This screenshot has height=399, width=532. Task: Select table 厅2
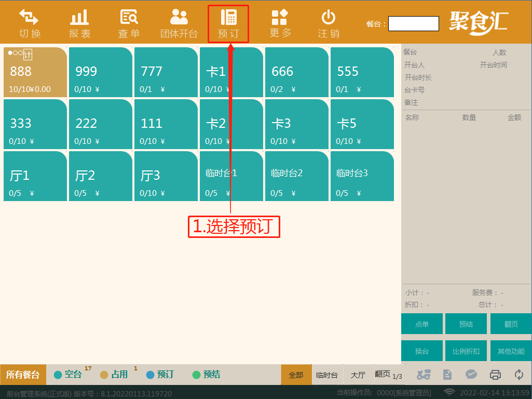coord(100,176)
